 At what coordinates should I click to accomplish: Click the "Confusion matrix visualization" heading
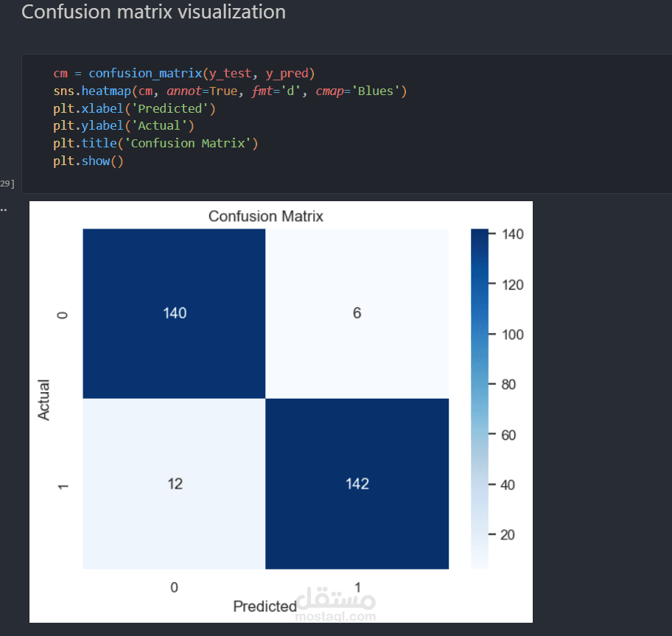153,13
